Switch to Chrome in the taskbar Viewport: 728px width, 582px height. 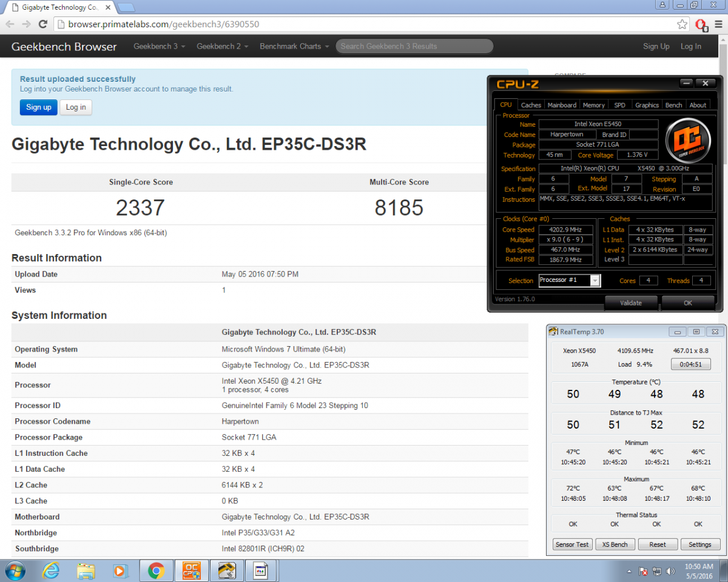[x=156, y=570]
